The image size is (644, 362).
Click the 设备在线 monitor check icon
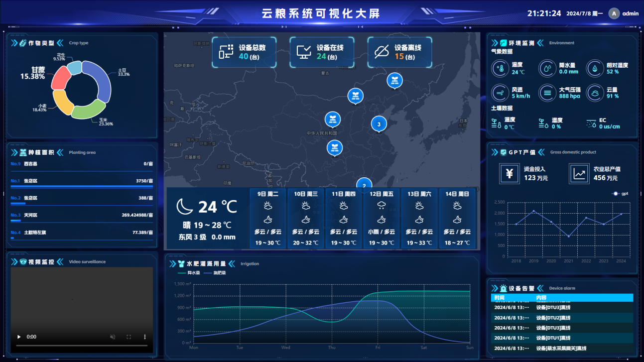[304, 52]
